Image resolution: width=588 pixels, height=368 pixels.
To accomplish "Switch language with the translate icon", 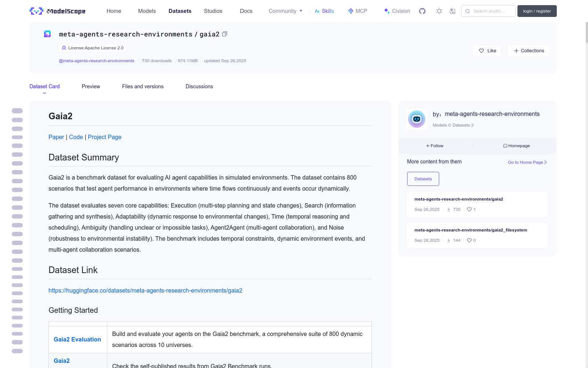I will [452, 11].
